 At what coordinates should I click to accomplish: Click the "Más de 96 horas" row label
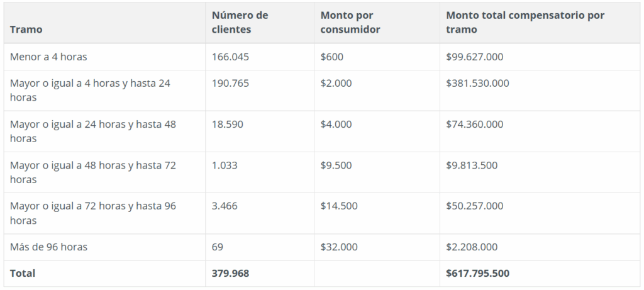[x=48, y=247]
